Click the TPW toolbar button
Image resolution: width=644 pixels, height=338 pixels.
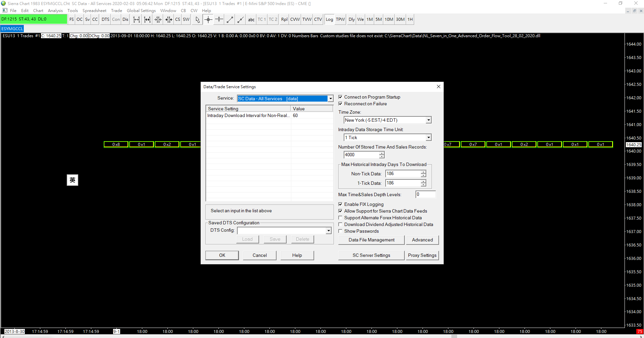340,19
